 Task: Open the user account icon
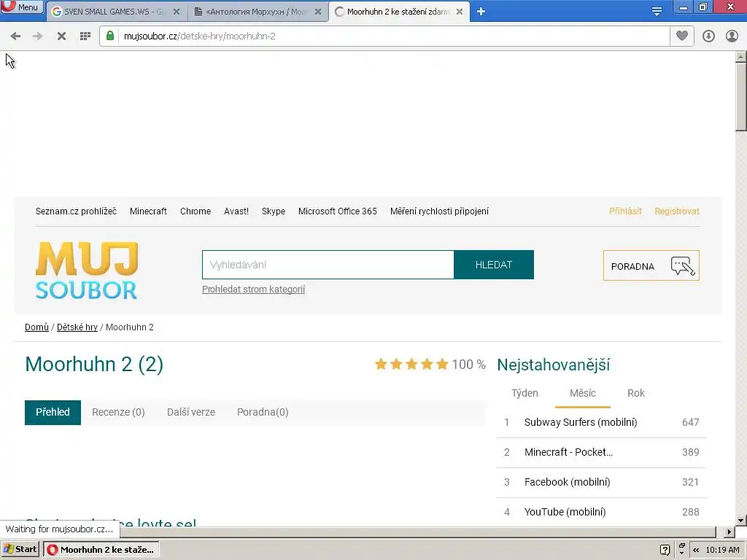tap(732, 36)
